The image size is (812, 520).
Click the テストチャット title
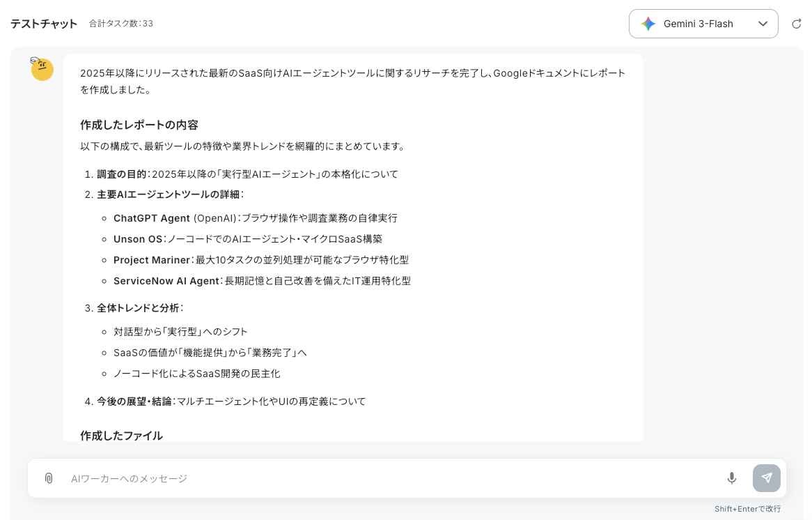click(44, 24)
